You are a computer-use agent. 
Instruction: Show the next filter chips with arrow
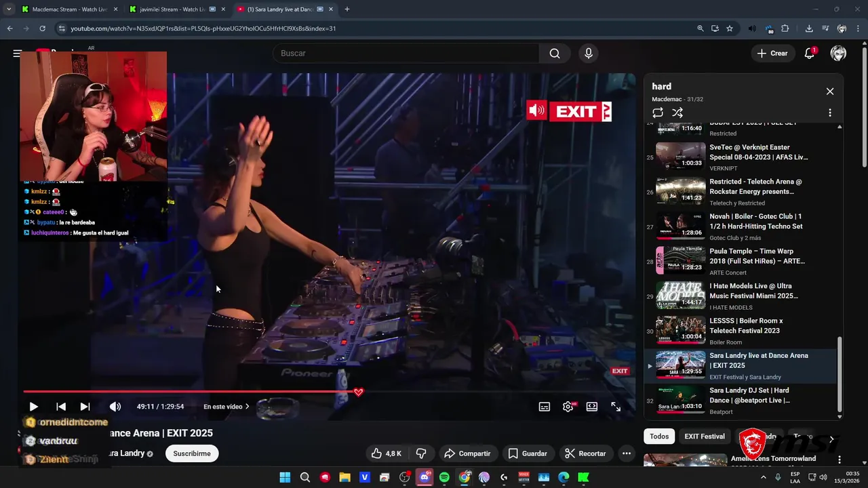click(831, 439)
